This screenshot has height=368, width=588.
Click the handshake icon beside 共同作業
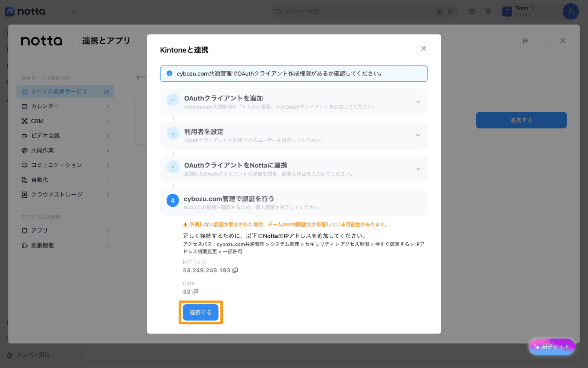point(24,151)
